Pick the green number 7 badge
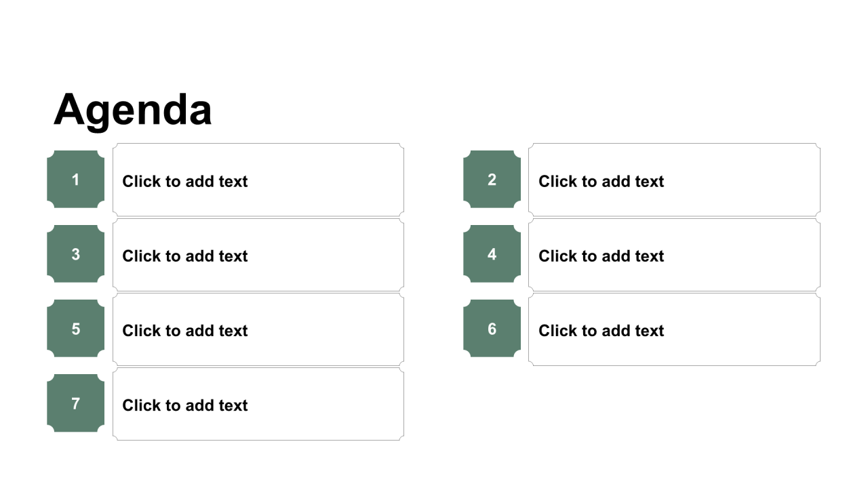The image size is (868, 488). click(x=75, y=403)
